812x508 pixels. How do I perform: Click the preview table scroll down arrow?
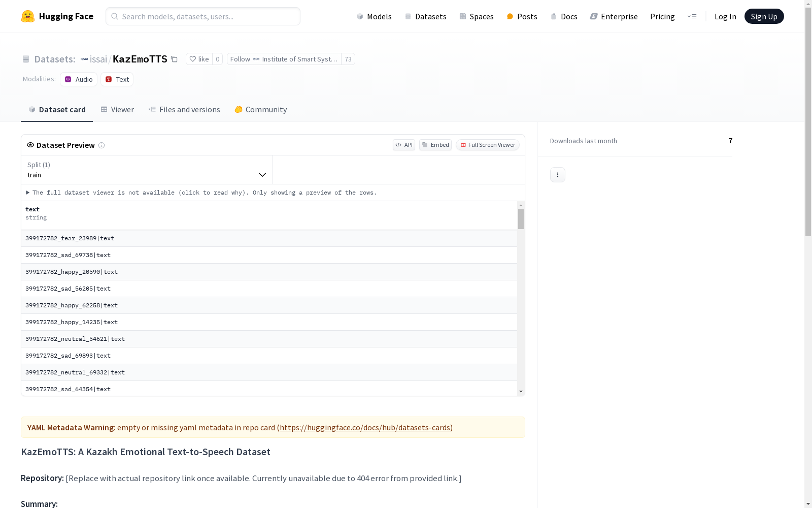[x=521, y=392]
